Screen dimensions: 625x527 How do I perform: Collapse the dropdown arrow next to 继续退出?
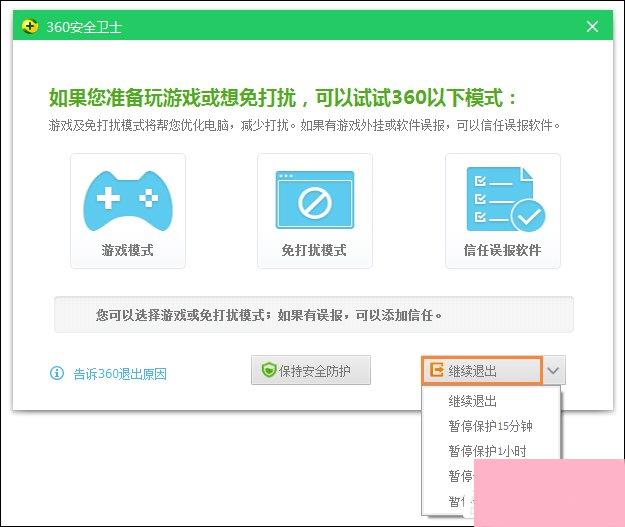(554, 371)
